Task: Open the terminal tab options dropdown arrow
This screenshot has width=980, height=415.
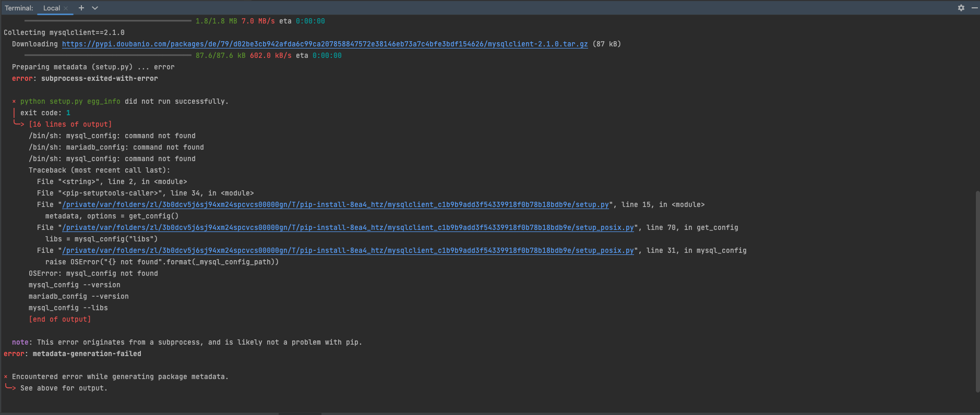Action: point(95,8)
